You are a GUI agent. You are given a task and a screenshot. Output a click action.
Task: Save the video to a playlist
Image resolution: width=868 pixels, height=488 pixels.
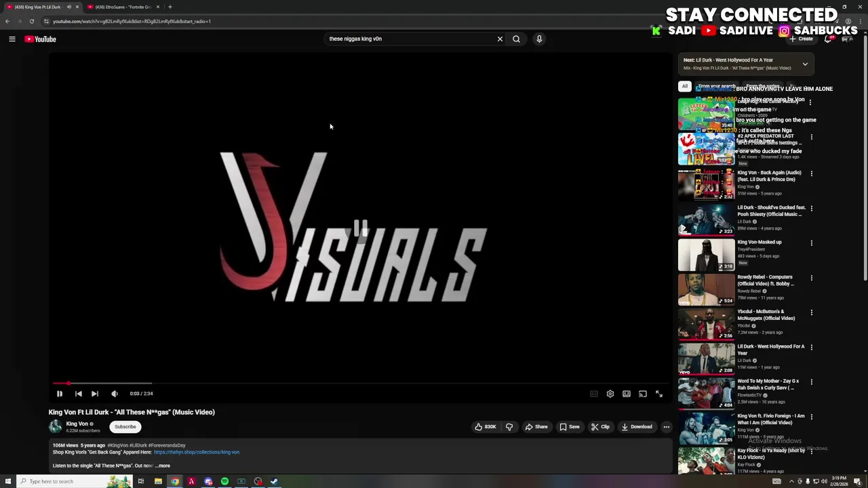(570, 427)
